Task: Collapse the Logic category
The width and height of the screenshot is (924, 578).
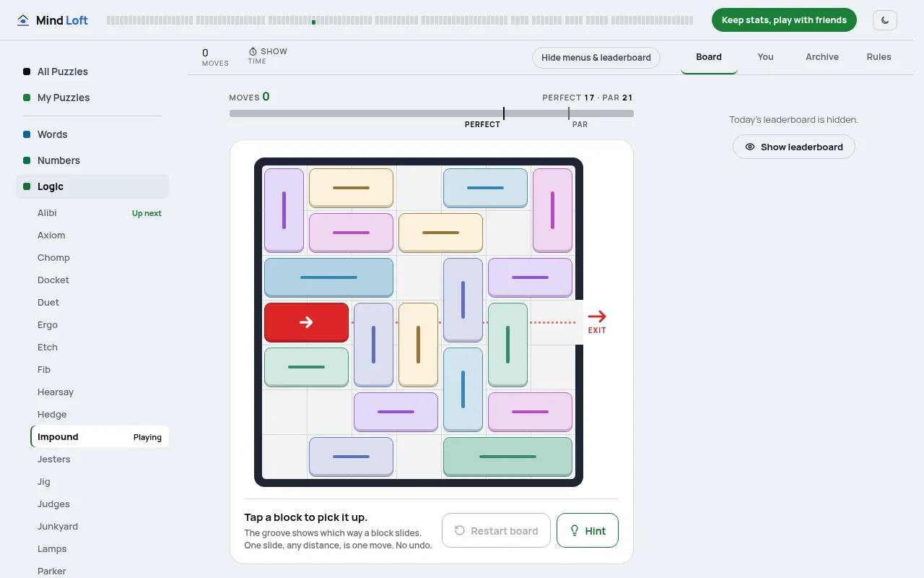Action: tap(92, 186)
